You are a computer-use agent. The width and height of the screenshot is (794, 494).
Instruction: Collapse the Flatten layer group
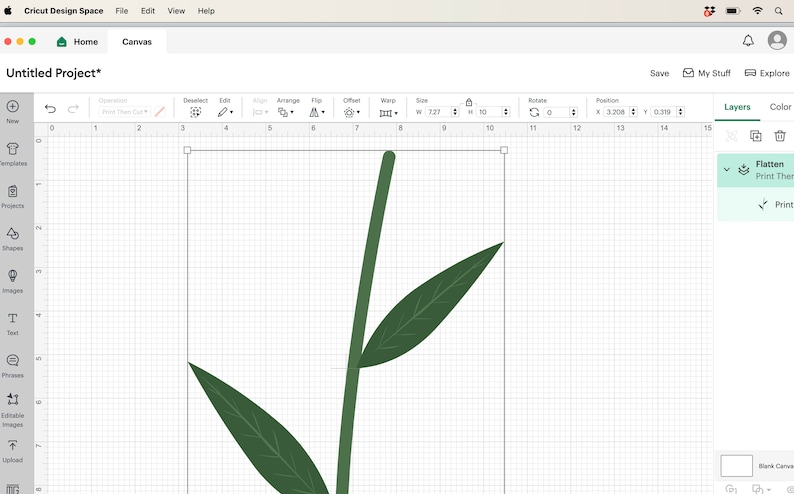[x=727, y=170]
